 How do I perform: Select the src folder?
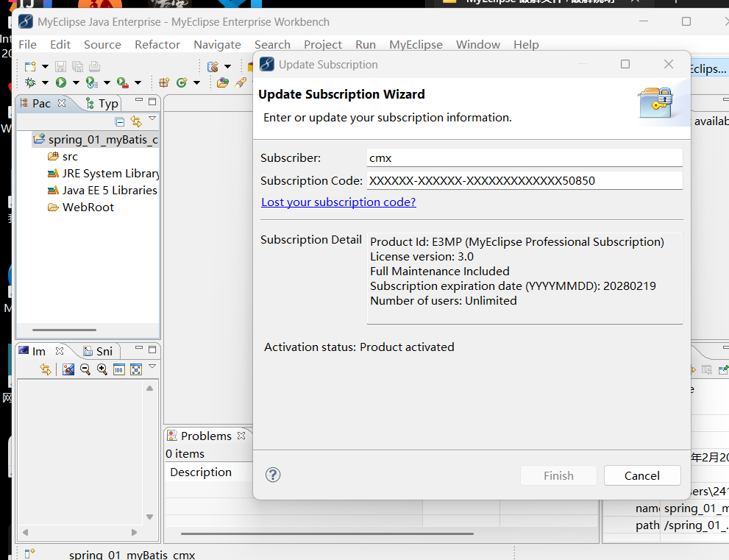[63, 156]
